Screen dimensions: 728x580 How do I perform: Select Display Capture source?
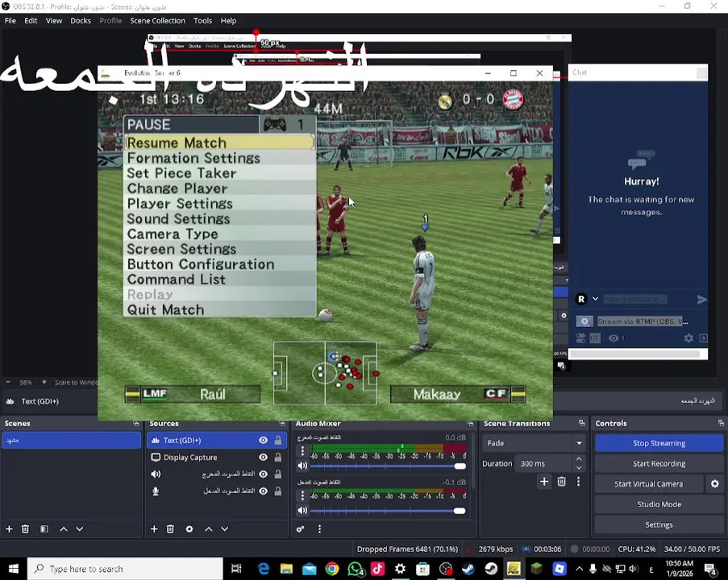tap(217, 457)
